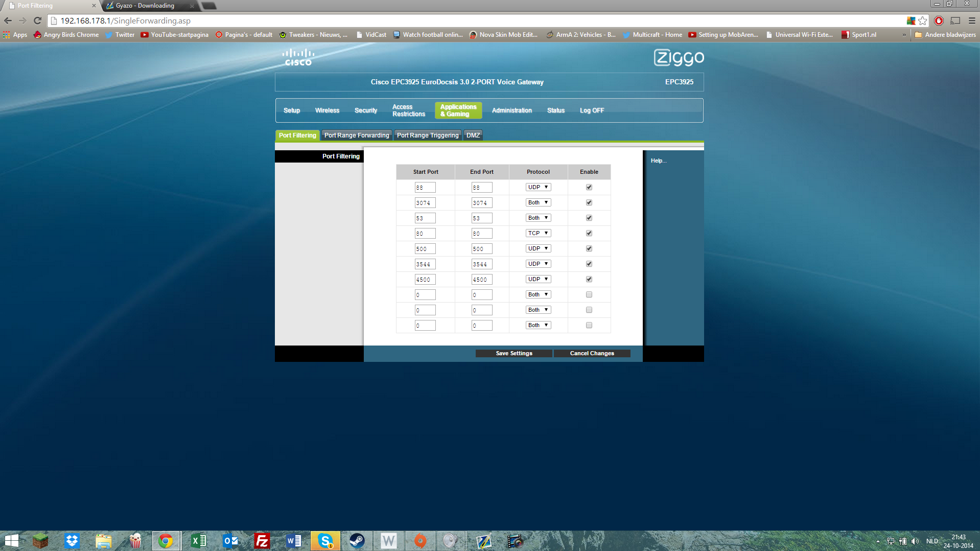The width and height of the screenshot is (980, 551).
Task: Open Dropbox from the taskbar
Action: point(72,541)
